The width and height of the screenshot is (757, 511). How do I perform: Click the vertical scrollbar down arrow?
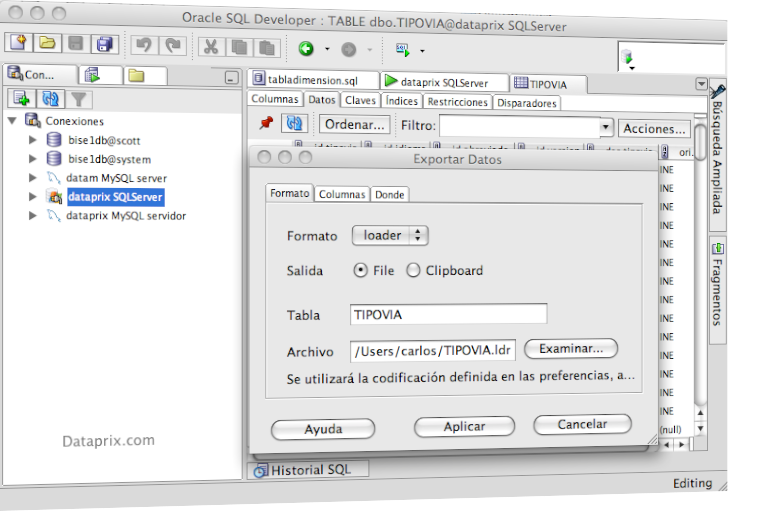700,428
